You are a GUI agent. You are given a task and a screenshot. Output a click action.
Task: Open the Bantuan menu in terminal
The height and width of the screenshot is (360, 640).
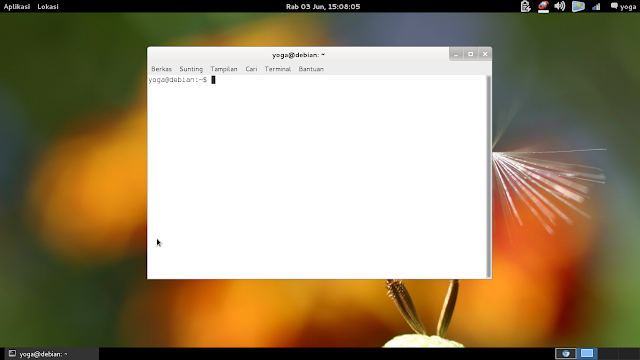point(311,69)
